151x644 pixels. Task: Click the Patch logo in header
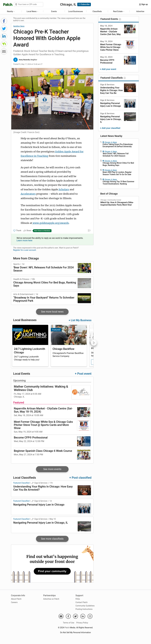click(x=7, y=4)
